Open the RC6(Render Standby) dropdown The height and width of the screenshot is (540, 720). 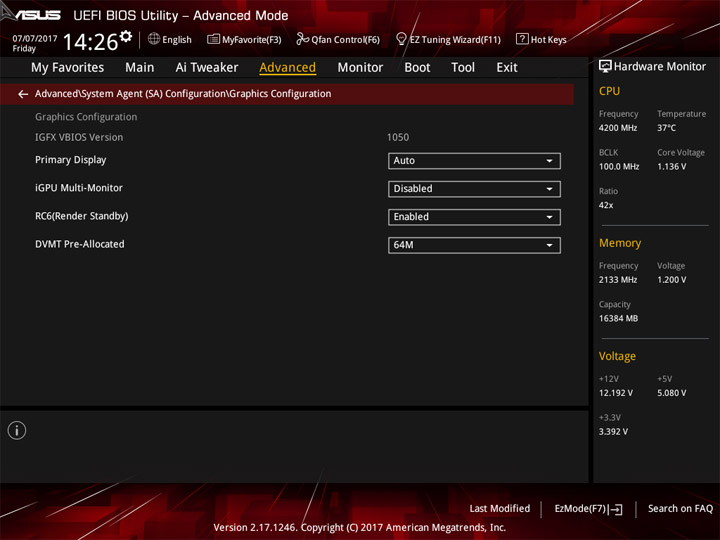pyautogui.click(x=474, y=217)
